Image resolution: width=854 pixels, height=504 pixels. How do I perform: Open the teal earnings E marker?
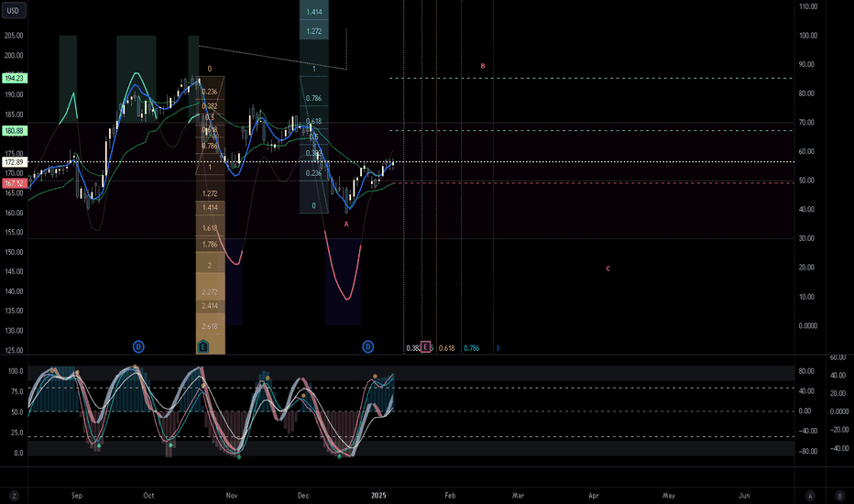[x=203, y=346]
